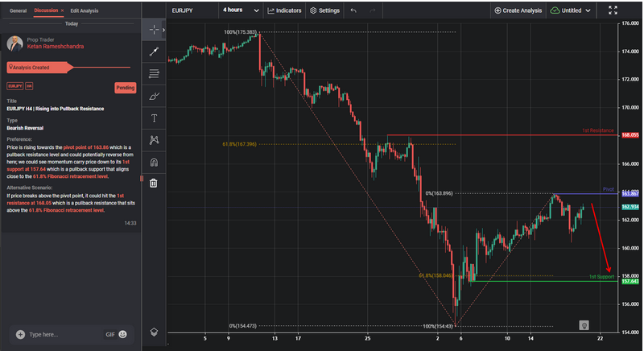Open the emoji picker
The width and height of the screenshot is (644, 351).
tap(122, 334)
